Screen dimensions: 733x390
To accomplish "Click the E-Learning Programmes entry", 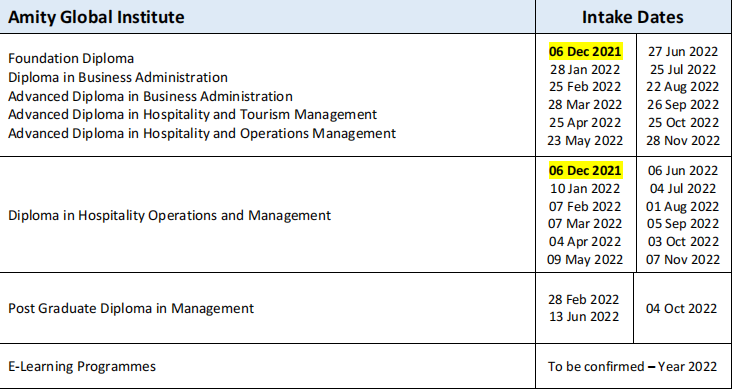I will coord(82,366).
